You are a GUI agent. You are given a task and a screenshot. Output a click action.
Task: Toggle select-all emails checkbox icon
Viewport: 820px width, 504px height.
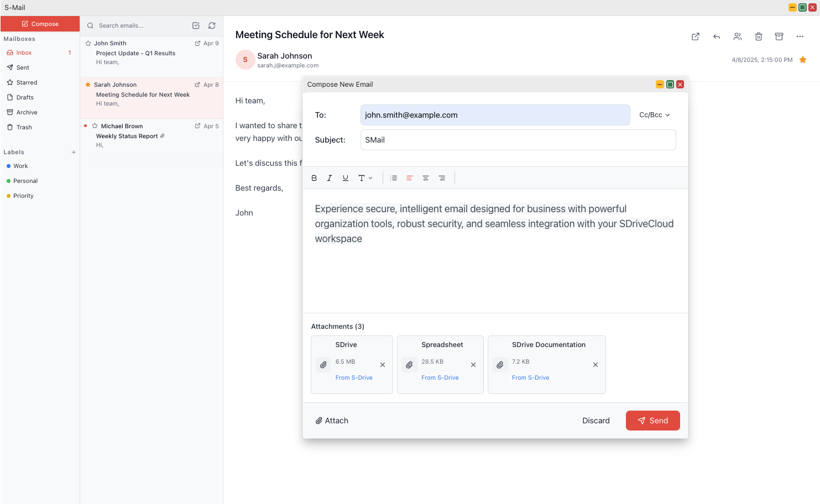tap(196, 25)
